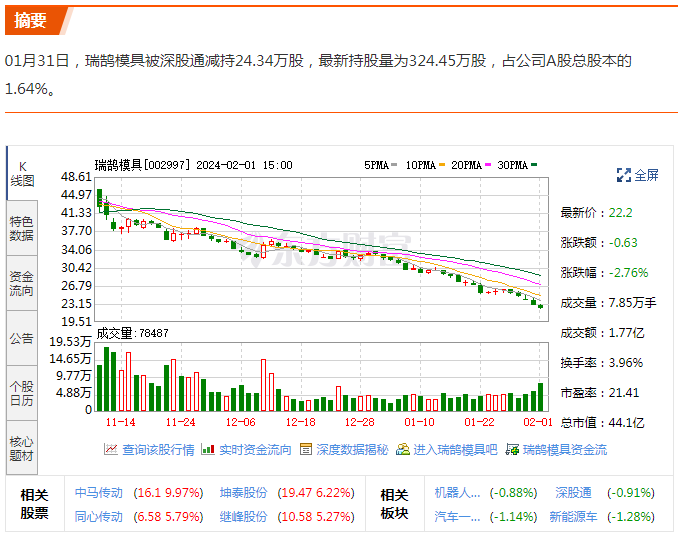Click the fullscreen expand icon
This screenshot has width=681, height=539.
click(x=624, y=175)
